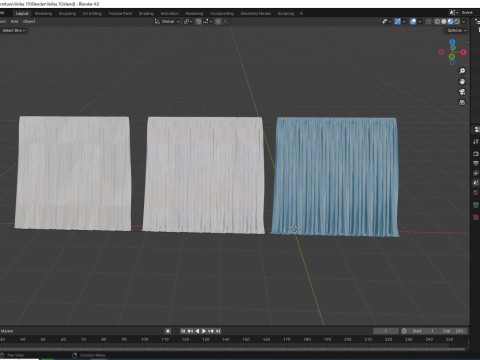Select wireframe viewport shading
This screenshot has width=480, height=360.
[437, 21]
